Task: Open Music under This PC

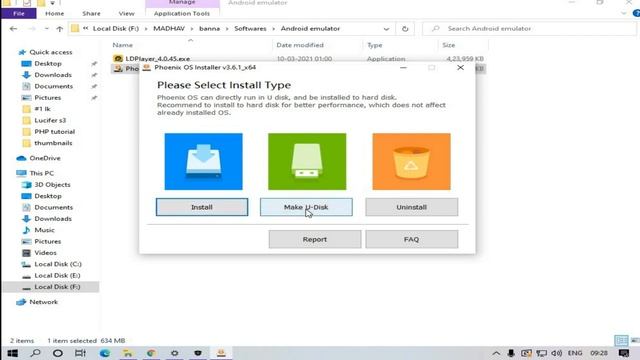Action: [44, 230]
